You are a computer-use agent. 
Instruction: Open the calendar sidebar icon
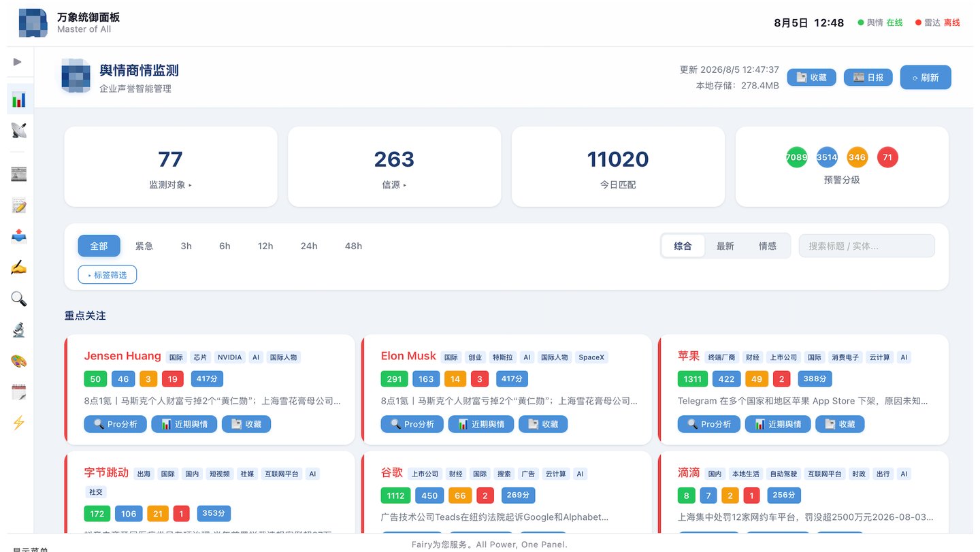(19, 391)
